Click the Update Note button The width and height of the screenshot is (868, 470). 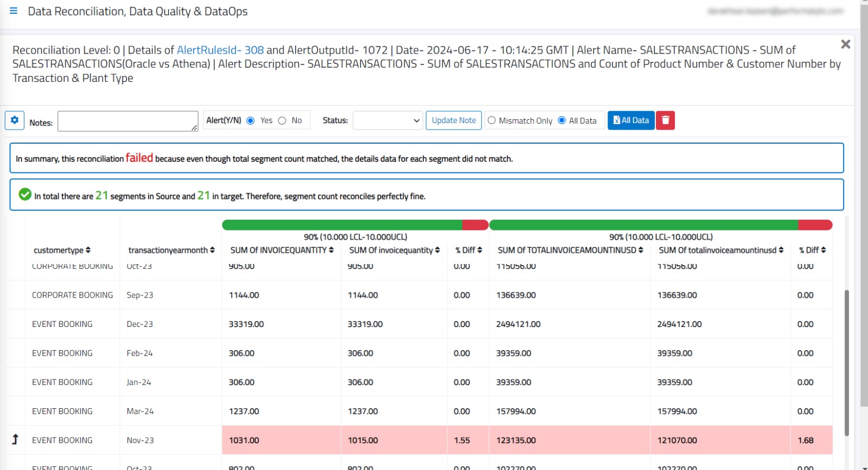[454, 120]
